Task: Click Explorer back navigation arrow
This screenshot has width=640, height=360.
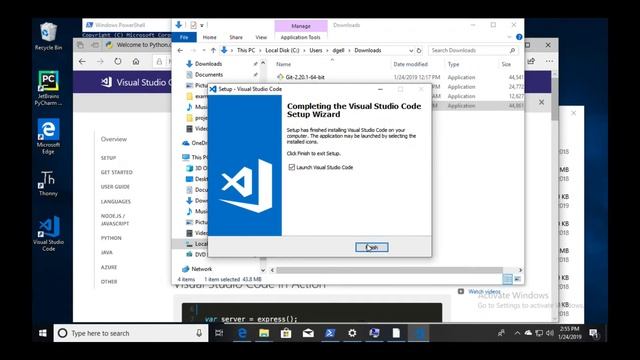Action: pyautogui.click(x=180, y=50)
